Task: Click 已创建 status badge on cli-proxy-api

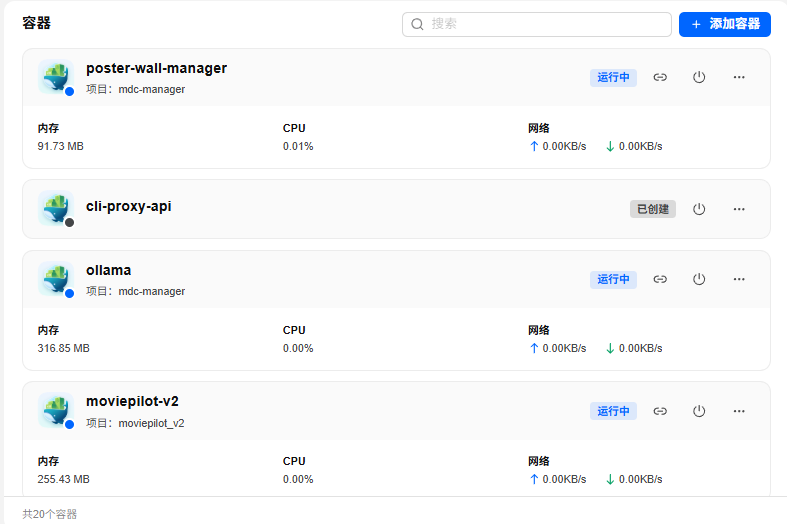Action: [x=653, y=209]
